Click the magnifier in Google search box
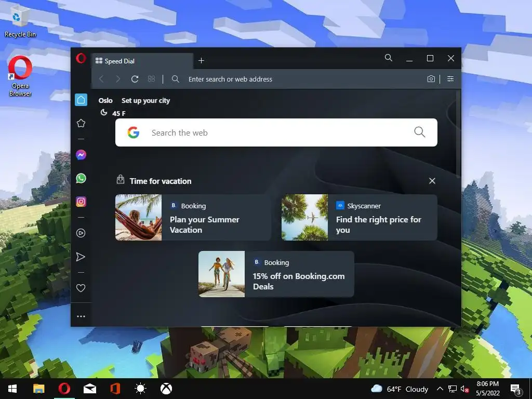This screenshot has height=399, width=532. click(420, 132)
